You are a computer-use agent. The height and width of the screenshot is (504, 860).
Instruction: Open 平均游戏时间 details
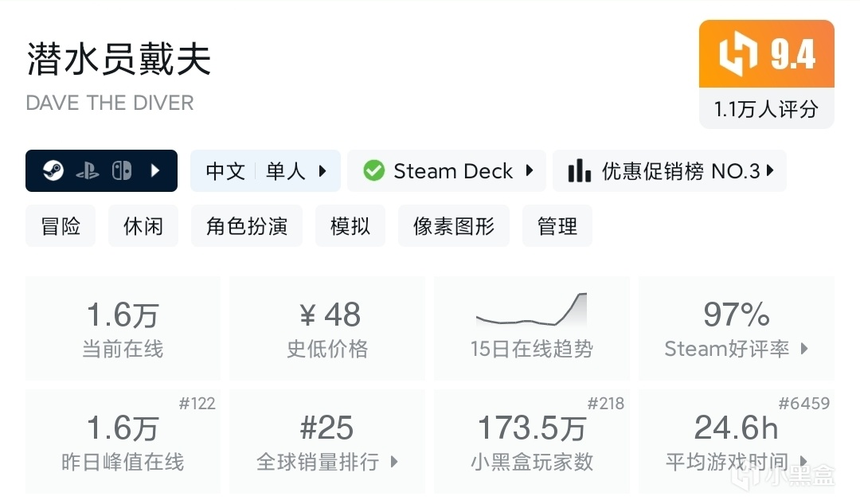coord(737,441)
